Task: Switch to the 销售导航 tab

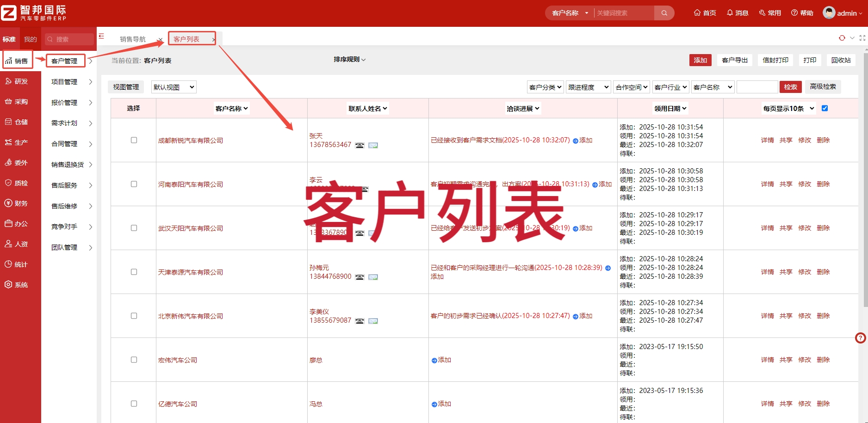Action: click(133, 39)
